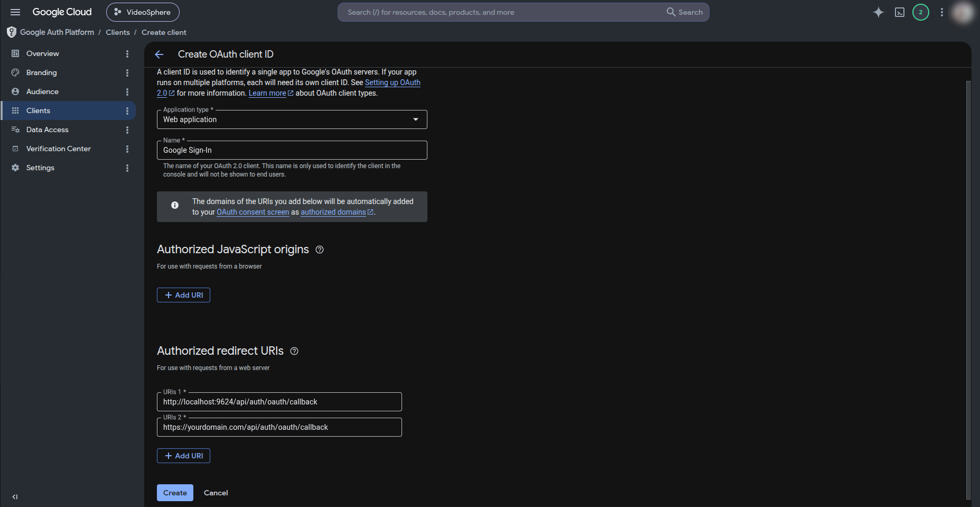Click the Branding palette icon

coord(15,72)
